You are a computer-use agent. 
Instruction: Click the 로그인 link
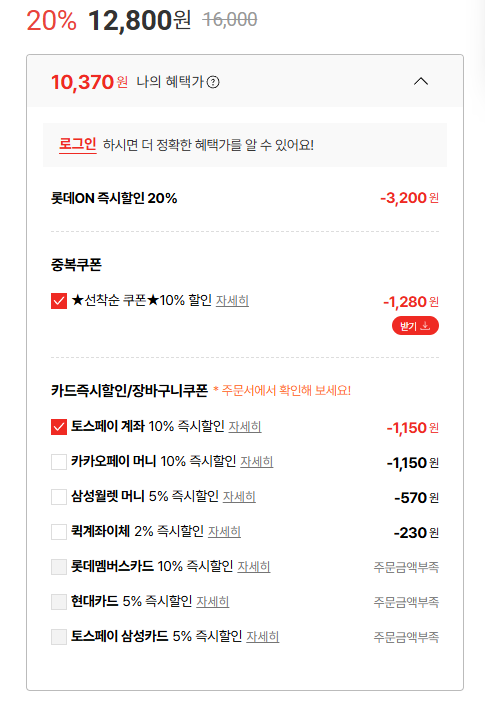coord(78,144)
